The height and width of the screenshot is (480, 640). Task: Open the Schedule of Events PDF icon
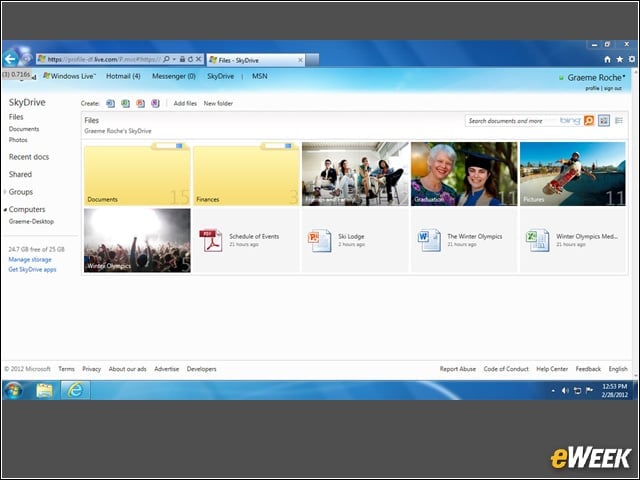(211, 240)
